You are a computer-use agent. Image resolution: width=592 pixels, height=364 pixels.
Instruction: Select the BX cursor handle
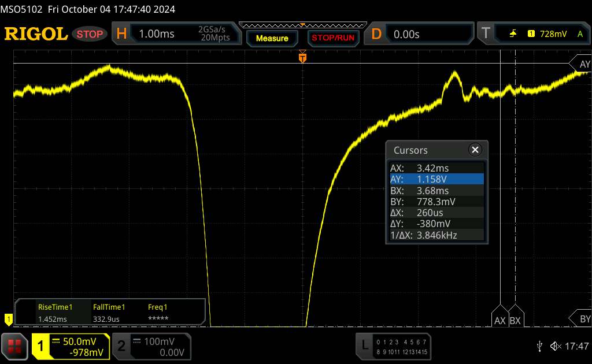pyautogui.click(x=515, y=320)
